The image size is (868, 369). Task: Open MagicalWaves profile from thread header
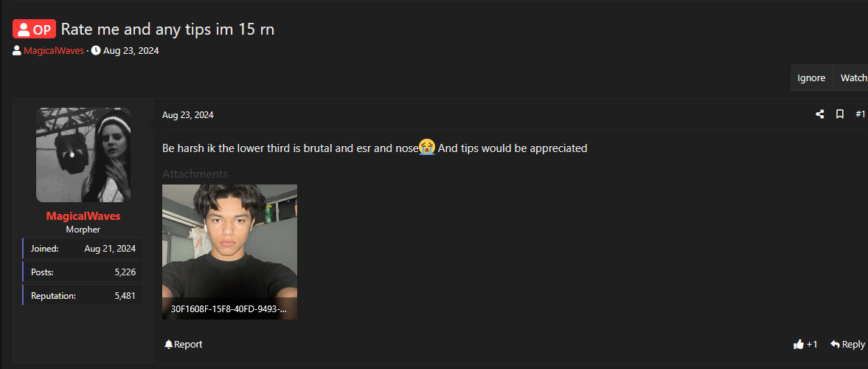[54, 51]
